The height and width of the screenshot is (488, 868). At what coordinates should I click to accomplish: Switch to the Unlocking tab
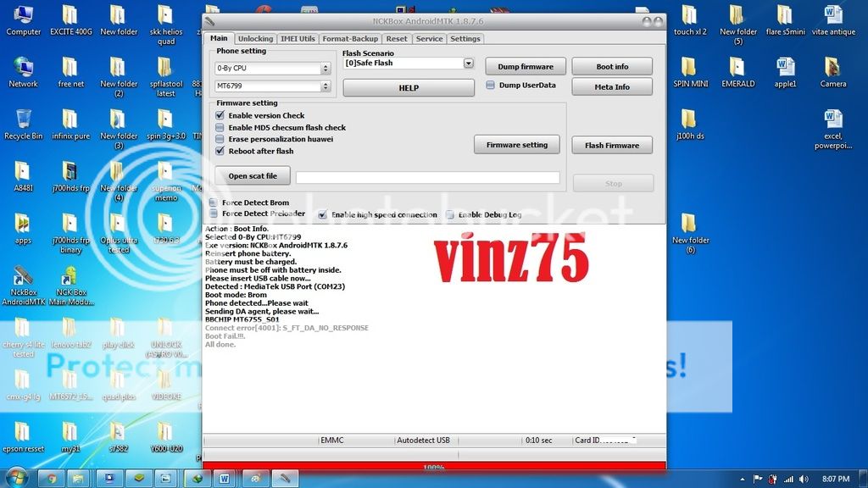click(x=255, y=39)
